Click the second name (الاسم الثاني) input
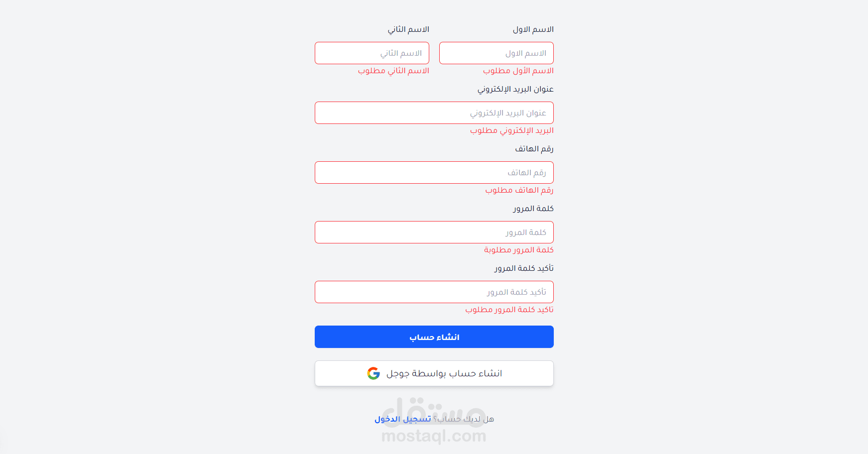 372,53
